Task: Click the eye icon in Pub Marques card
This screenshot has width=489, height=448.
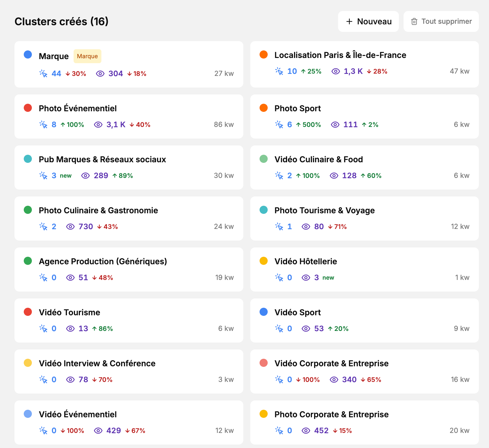Action: 85,176
